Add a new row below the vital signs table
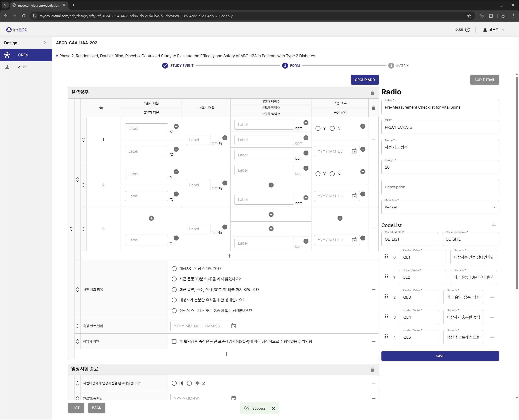 pos(229,256)
